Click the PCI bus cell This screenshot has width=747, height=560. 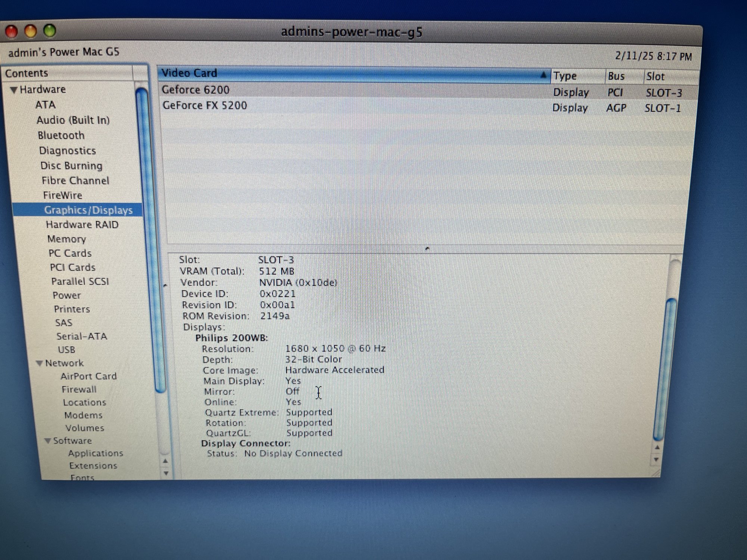[615, 93]
